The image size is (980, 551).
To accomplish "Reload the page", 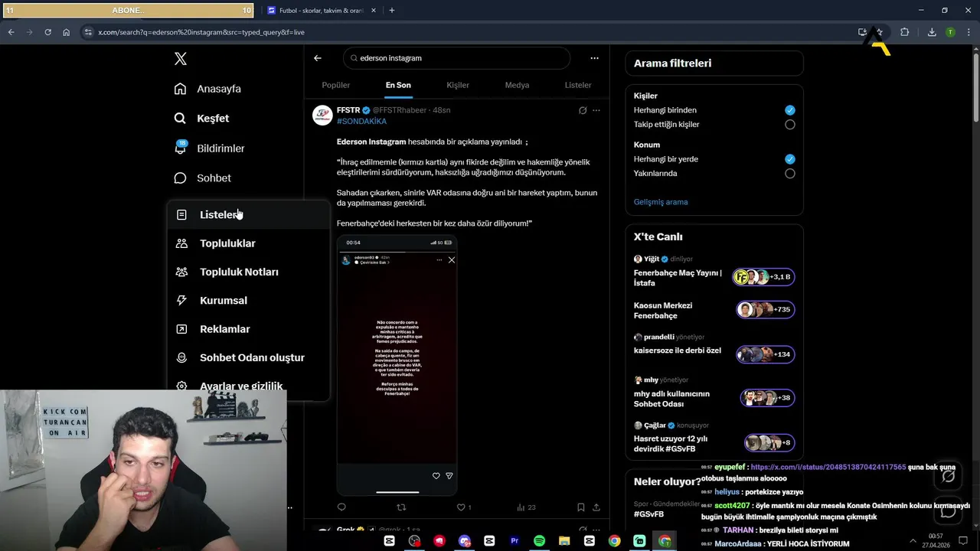I will pos(47,32).
